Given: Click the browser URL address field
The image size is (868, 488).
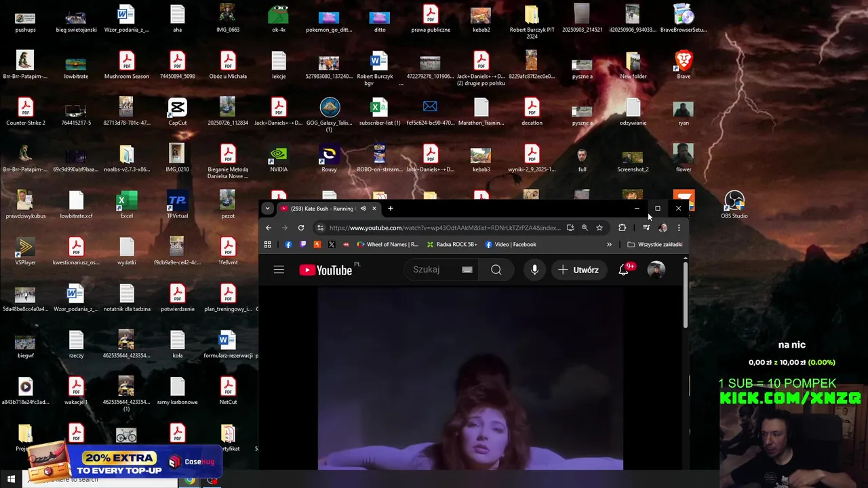Looking at the screenshot, I should (444, 228).
